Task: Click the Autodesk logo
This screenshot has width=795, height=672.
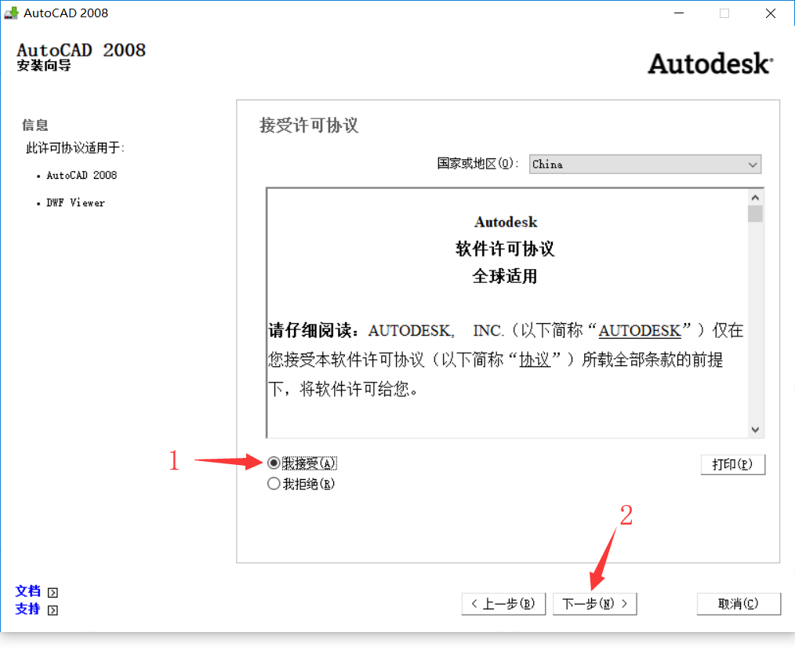Action: pos(710,64)
